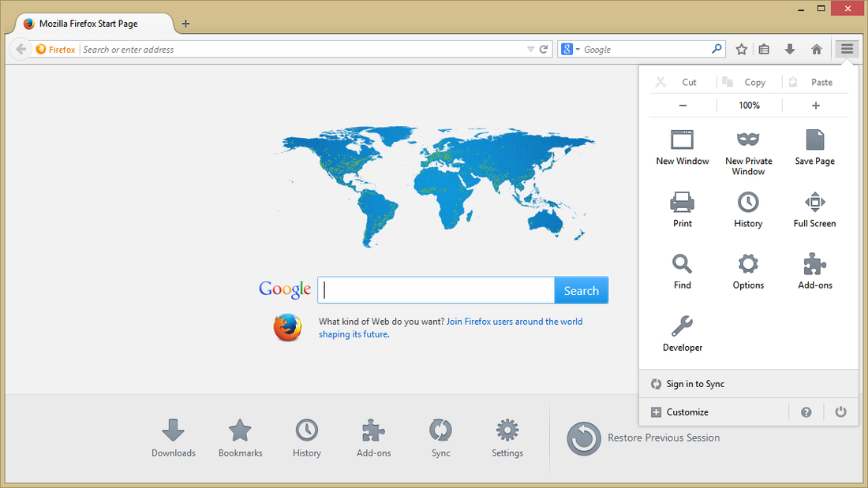868x488 pixels.
Task: Open the search engine selector dropdown
Action: 571,49
